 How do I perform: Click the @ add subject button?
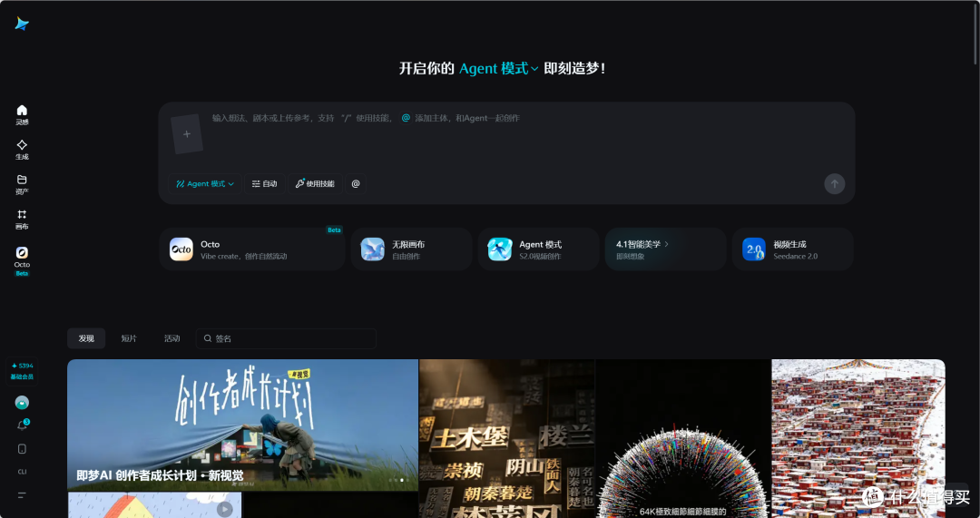point(356,184)
